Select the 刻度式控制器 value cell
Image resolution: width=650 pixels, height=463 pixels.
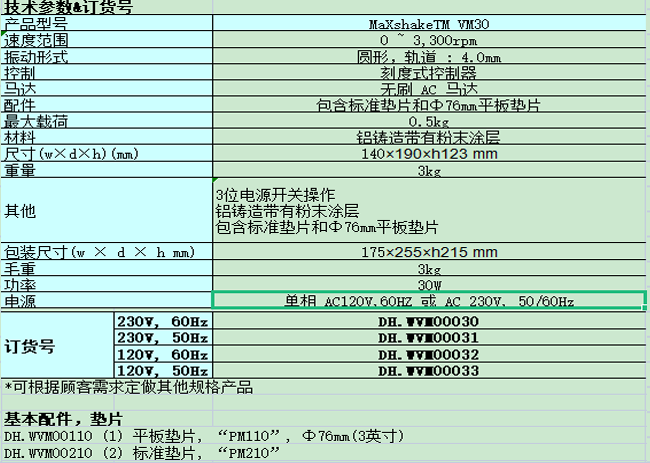coord(429,72)
